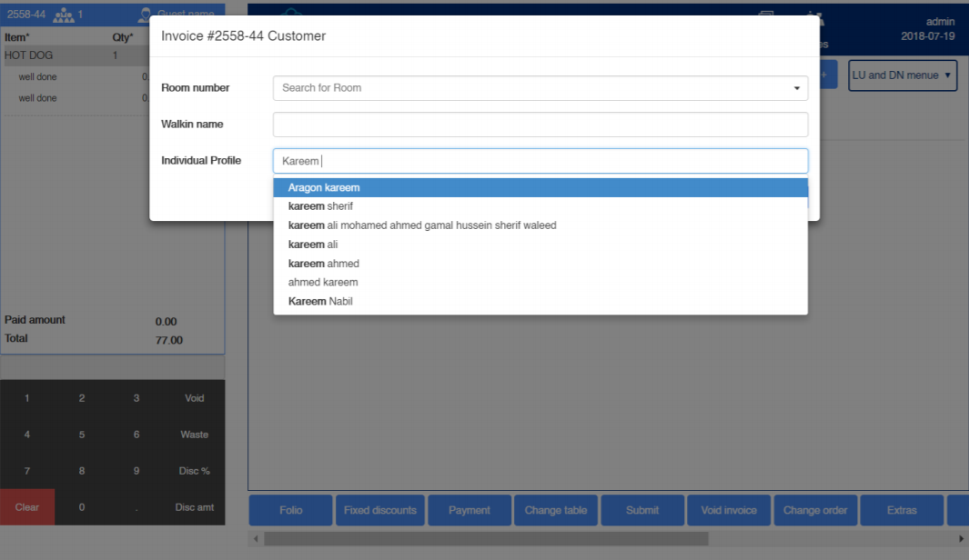Click the guests count people icon
Image resolution: width=969 pixels, height=560 pixels.
pos(63,15)
